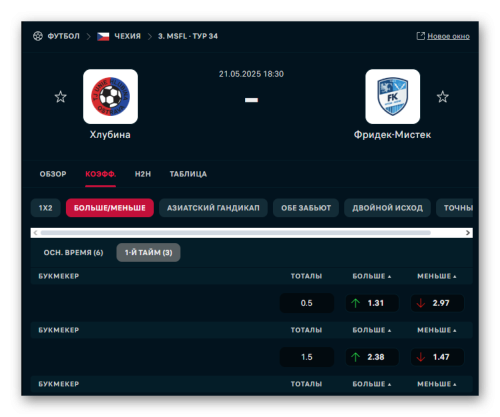Click the red down arrow beside 2.97

pos(421,303)
